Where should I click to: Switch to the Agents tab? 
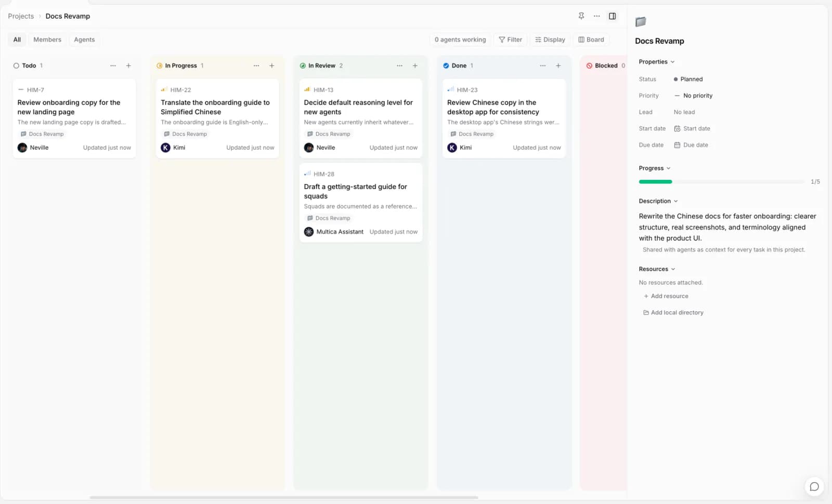84,39
